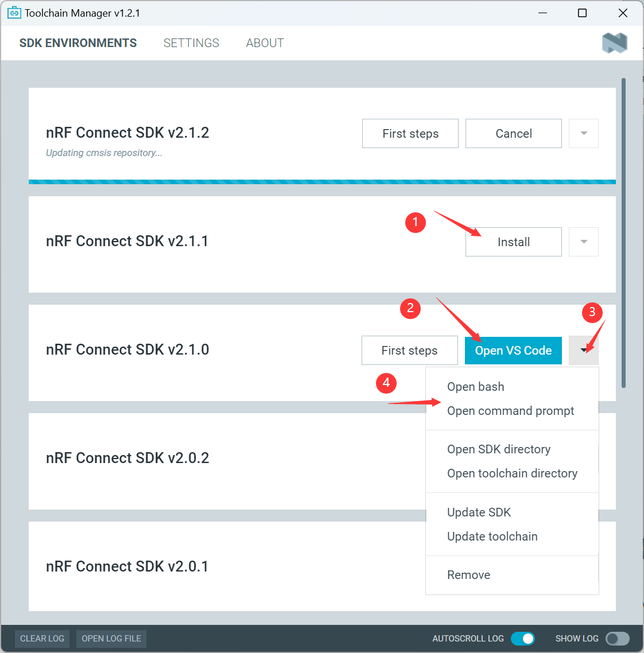Viewport: 644px width, 653px height.
Task: Select the SDK ENVIRONMENTS tab
Action: 78,42
